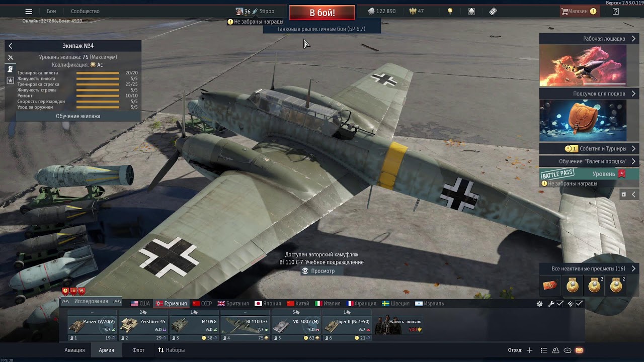This screenshot has width=644, height=362.
Task: Select the Германия nation tab
Action: pos(171,304)
